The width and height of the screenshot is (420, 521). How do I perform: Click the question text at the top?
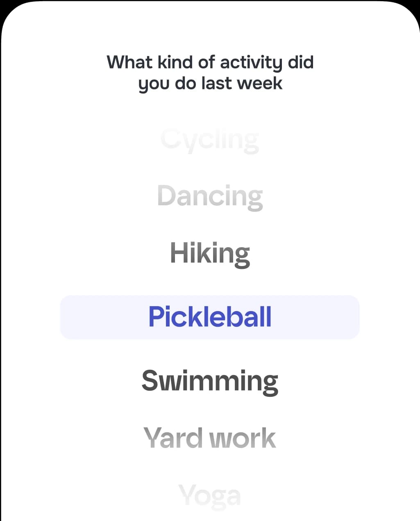pos(210,73)
